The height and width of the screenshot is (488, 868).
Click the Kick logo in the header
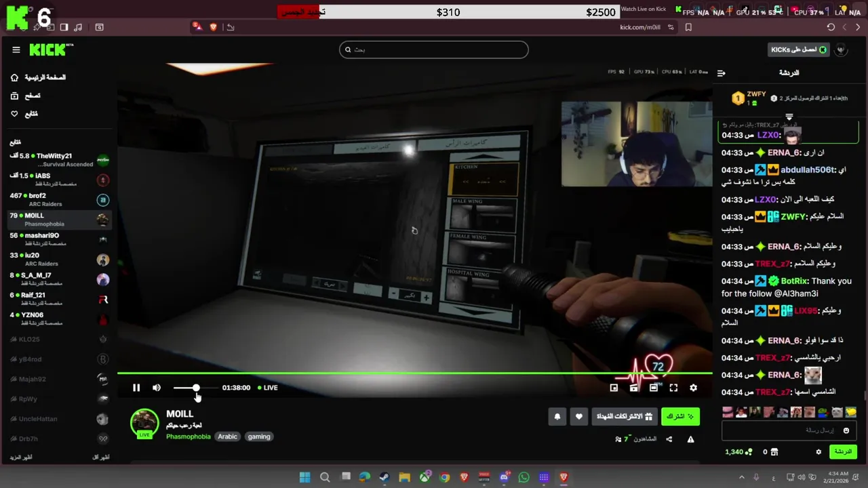click(51, 49)
